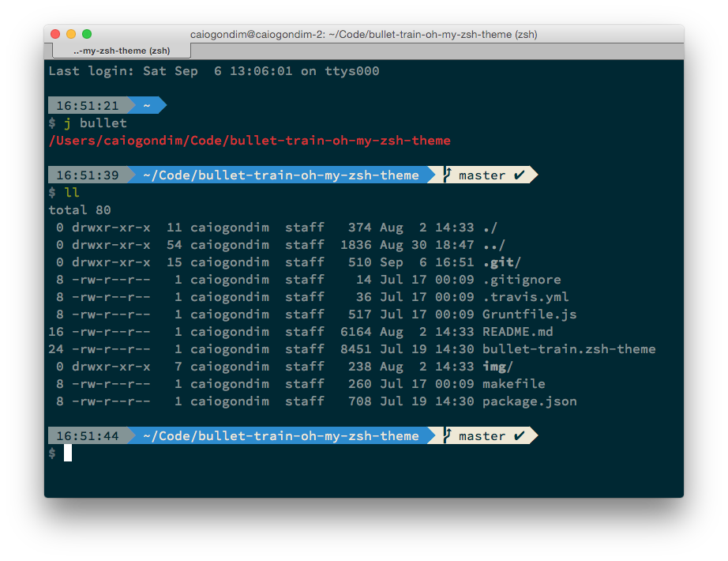Click the checkmark in the 16:51:44 prompt
The width and height of the screenshot is (728, 561).
pos(519,435)
